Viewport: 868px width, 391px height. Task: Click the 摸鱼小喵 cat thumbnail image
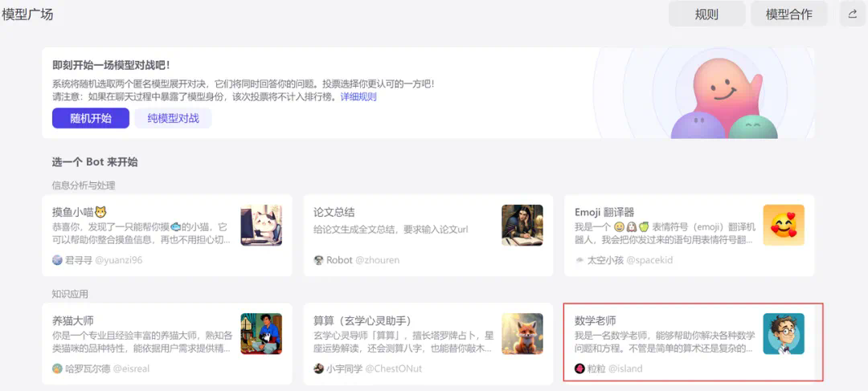pos(261,225)
